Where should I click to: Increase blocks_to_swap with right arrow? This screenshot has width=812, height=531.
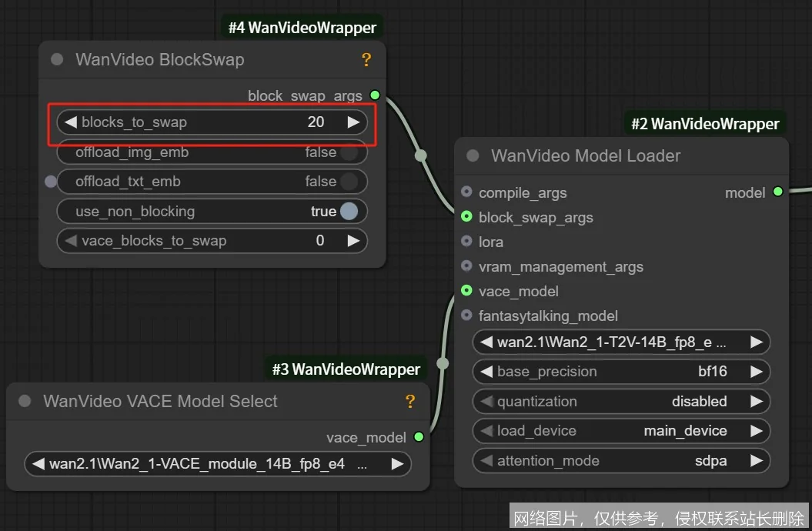(353, 122)
